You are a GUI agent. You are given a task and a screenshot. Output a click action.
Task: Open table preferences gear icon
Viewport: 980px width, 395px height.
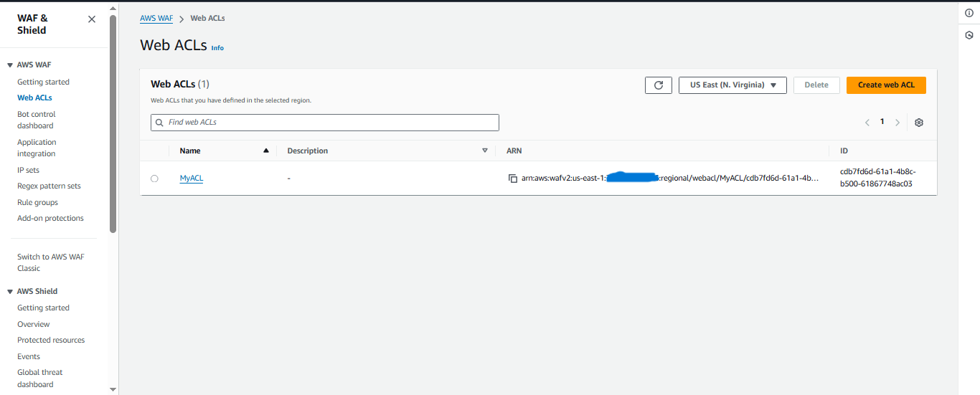[919, 123]
